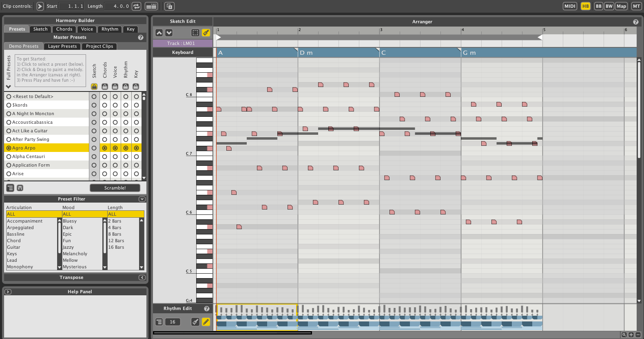Open the Layer Presets tab
Screen dimensions: 644x339
click(62, 46)
